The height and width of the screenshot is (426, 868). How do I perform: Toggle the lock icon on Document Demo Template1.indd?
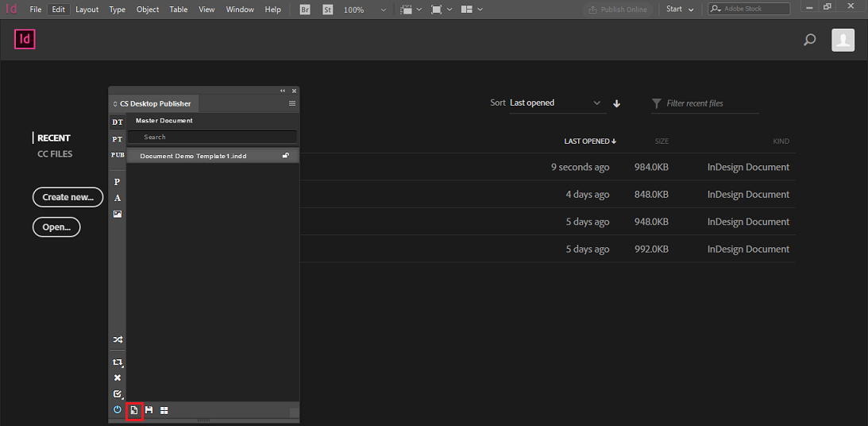click(286, 156)
